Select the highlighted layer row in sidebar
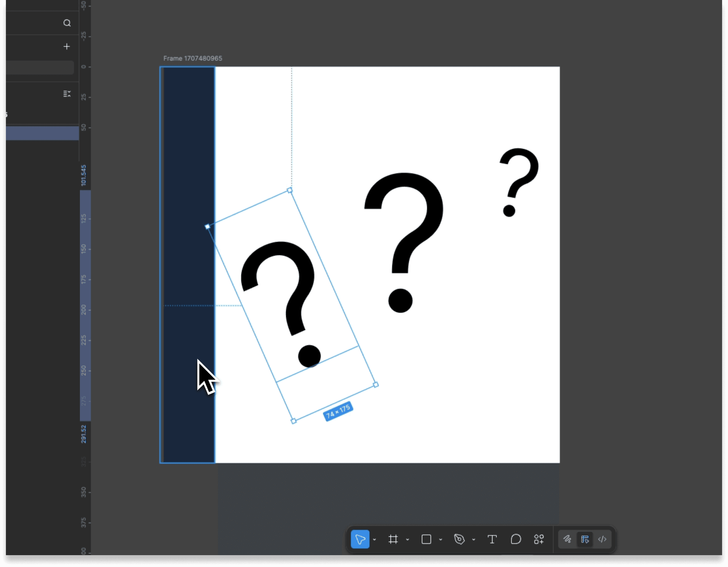Image resolution: width=728 pixels, height=567 pixels. 42,133
